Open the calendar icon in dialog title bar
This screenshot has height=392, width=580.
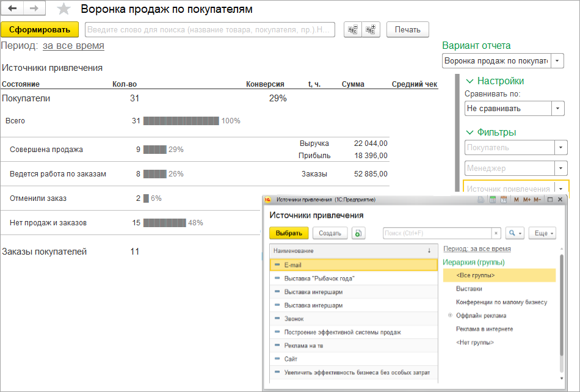point(504,200)
